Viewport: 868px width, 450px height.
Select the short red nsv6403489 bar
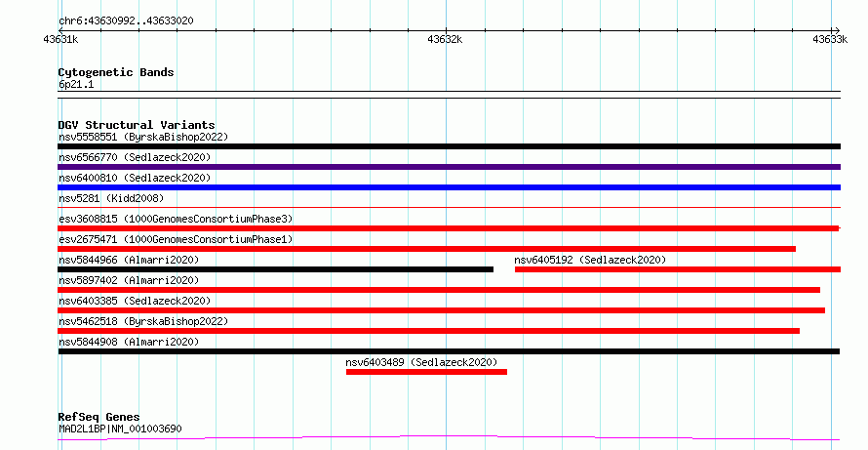pos(427,372)
